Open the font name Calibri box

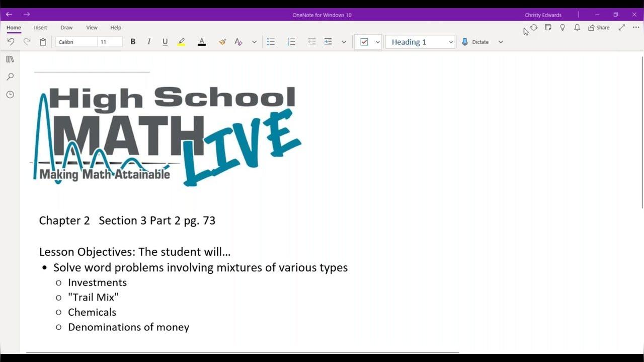click(76, 42)
